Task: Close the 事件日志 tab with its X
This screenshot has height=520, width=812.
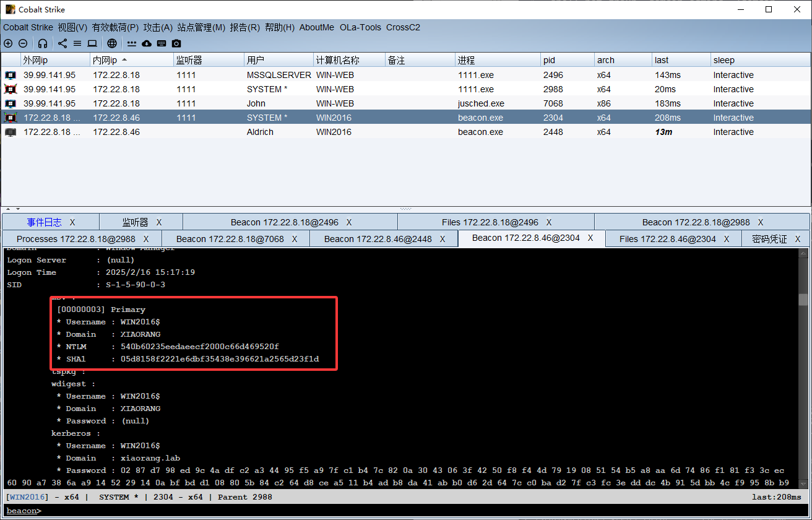Action: pos(72,222)
